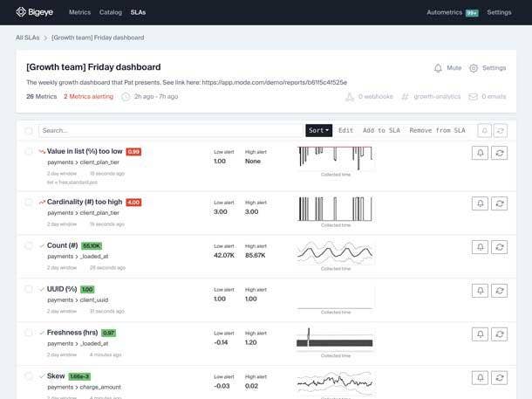Select the Value in list (%) checkbox
The height and width of the screenshot is (399, 532).
point(29,151)
